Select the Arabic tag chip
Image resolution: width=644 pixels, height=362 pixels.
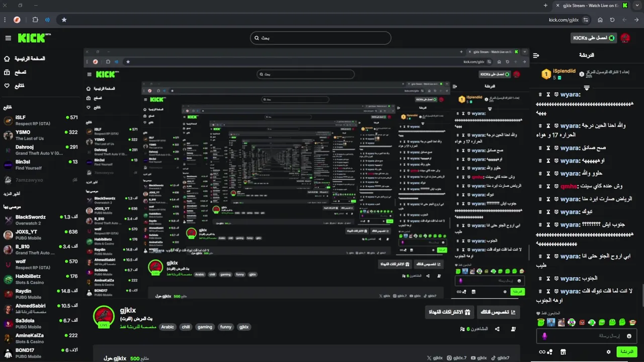pos(168,327)
